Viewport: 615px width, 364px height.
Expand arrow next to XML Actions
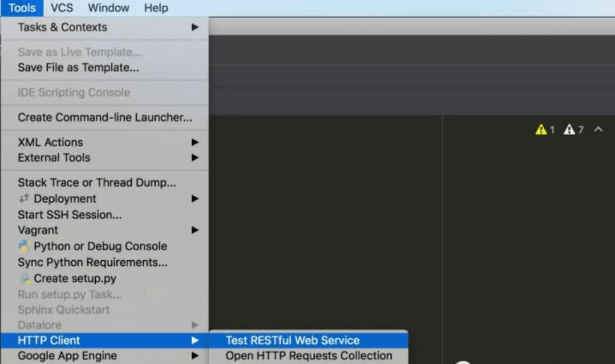coord(195,142)
